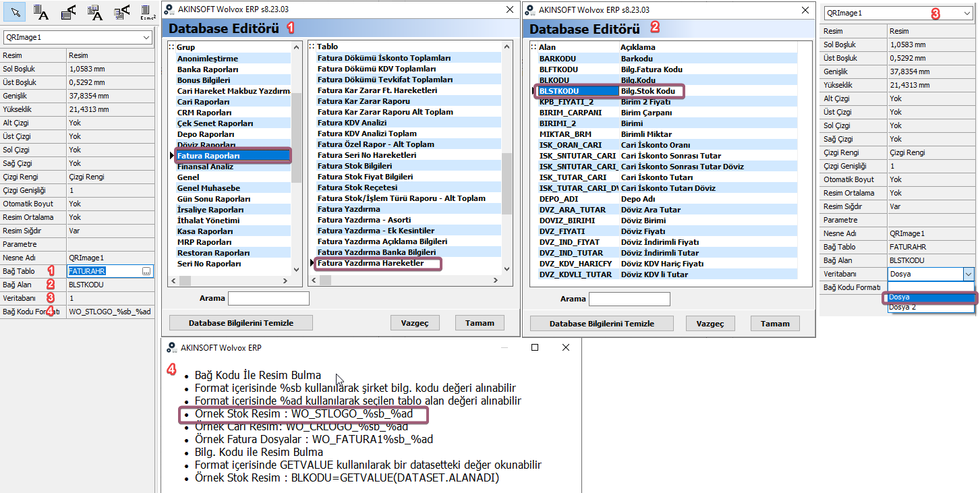Select the DEPO_ADI field row
The width and height of the screenshot is (980, 493).
[x=666, y=199]
